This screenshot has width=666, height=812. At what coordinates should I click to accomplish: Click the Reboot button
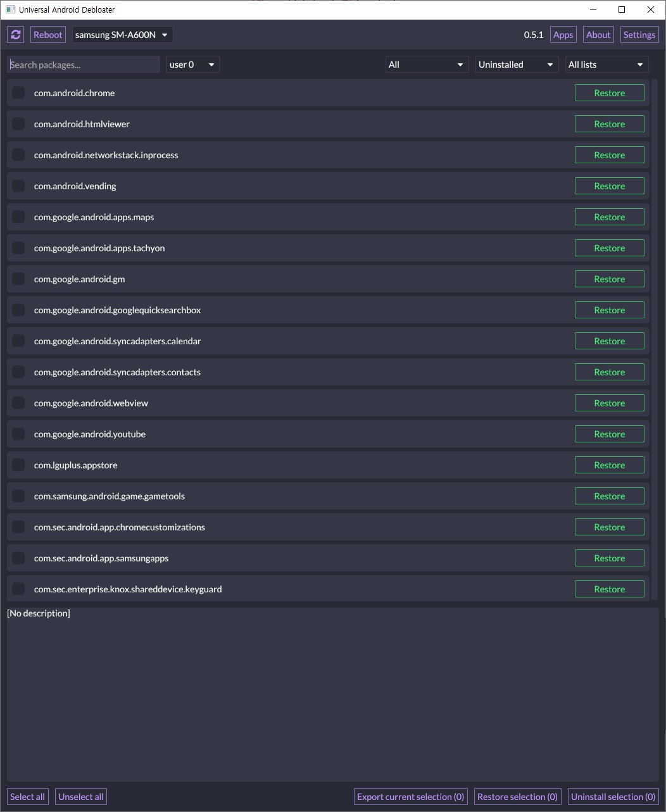(x=48, y=35)
